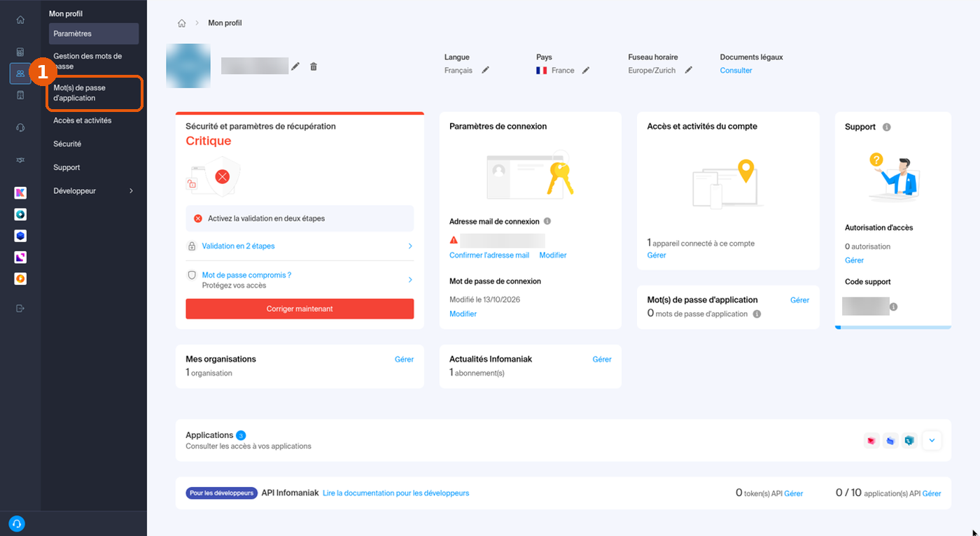Click the breadcrumb home icon
The width and height of the screenshot is (980, 536).
coord(182,23)
